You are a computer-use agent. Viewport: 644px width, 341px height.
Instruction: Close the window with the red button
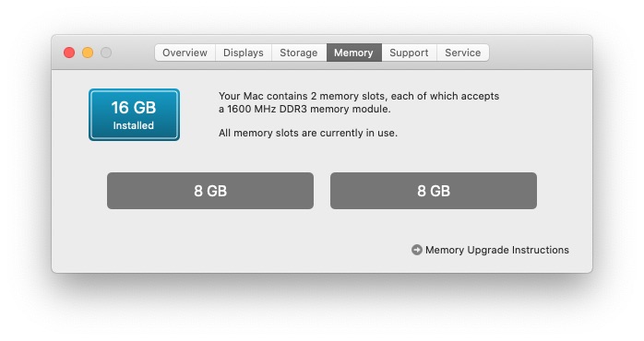click(69, 53)
